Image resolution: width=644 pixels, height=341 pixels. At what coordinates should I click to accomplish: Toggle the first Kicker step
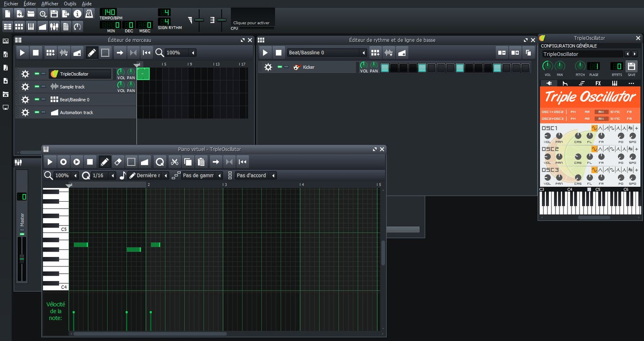385,68
